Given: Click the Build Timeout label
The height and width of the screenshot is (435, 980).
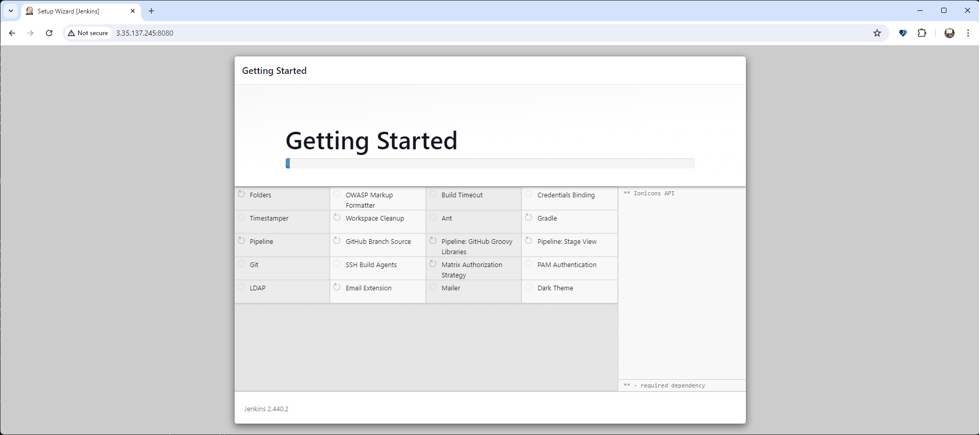Looking at the screenshot, I should tap(462, 195).
